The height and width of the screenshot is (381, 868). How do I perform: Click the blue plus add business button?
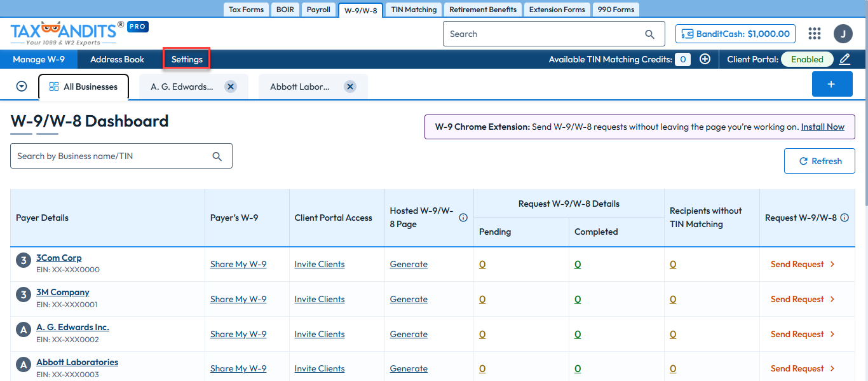pos(832,84)
